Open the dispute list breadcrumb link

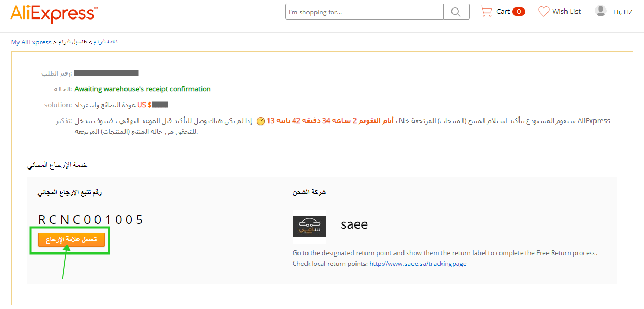105,42
